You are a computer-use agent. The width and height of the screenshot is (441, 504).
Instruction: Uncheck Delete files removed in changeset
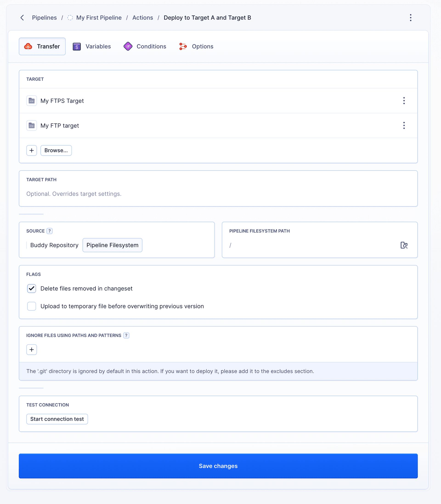31,289
